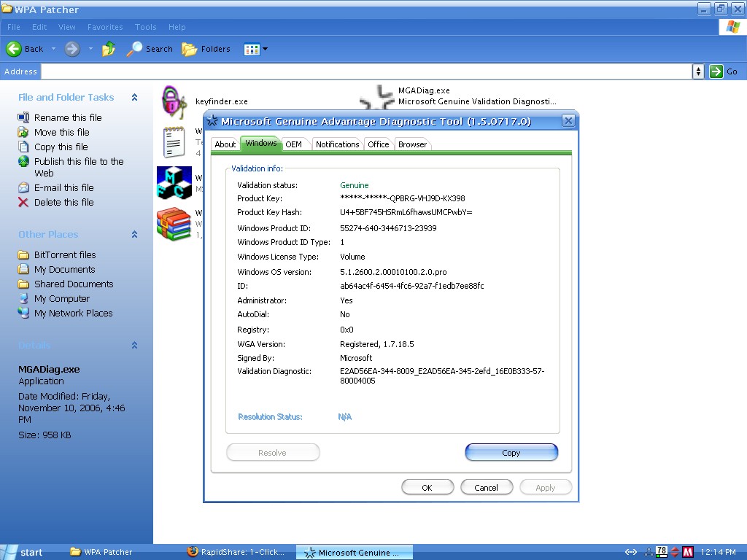Switch to WPA Patcher taskbar item
Image resolution: width=747 pixels, height=560 pixels.
101,553
